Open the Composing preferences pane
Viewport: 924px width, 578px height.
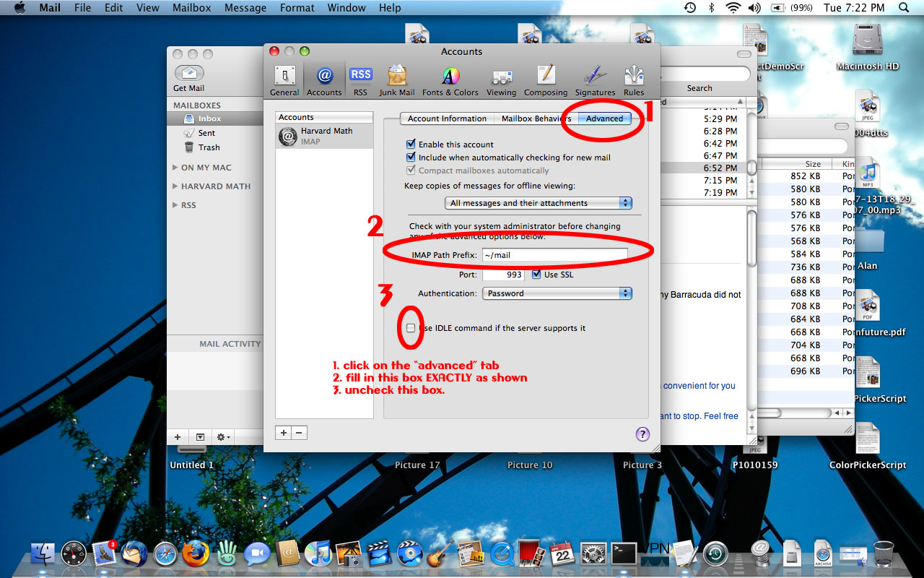(546, 79)
